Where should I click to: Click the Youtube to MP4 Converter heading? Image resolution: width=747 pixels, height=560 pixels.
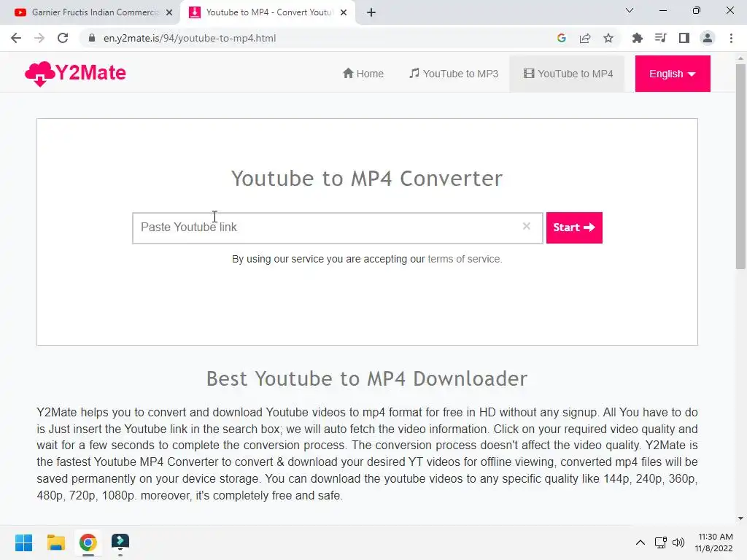click(367, 179)
